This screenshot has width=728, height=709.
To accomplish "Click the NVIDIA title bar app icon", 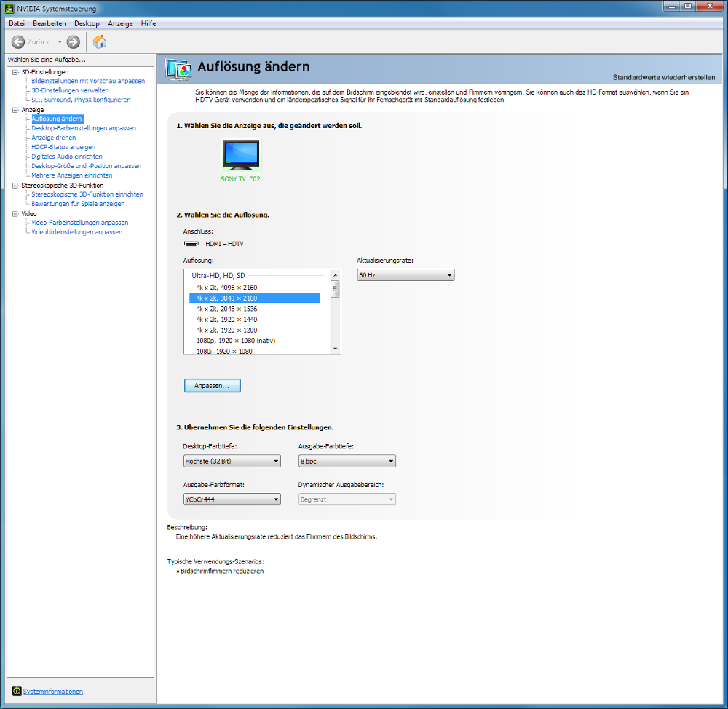I will point(9,8).
